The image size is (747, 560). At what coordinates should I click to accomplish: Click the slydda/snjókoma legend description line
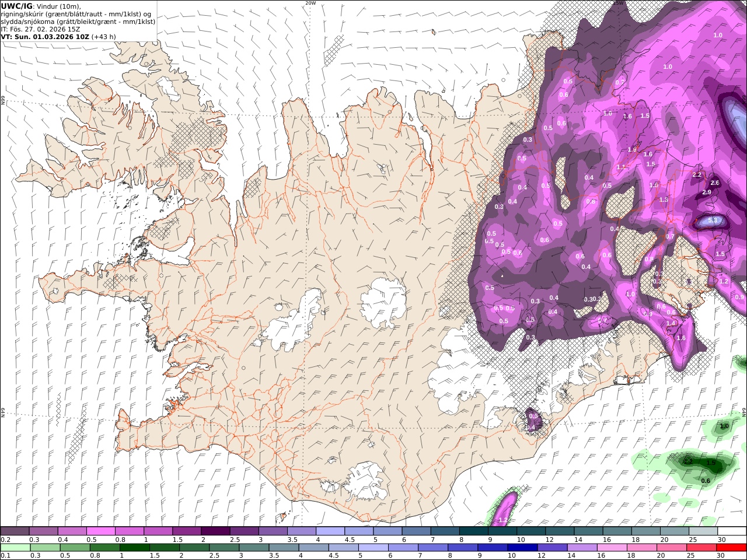pyautogui.click(x=78, y=22)
